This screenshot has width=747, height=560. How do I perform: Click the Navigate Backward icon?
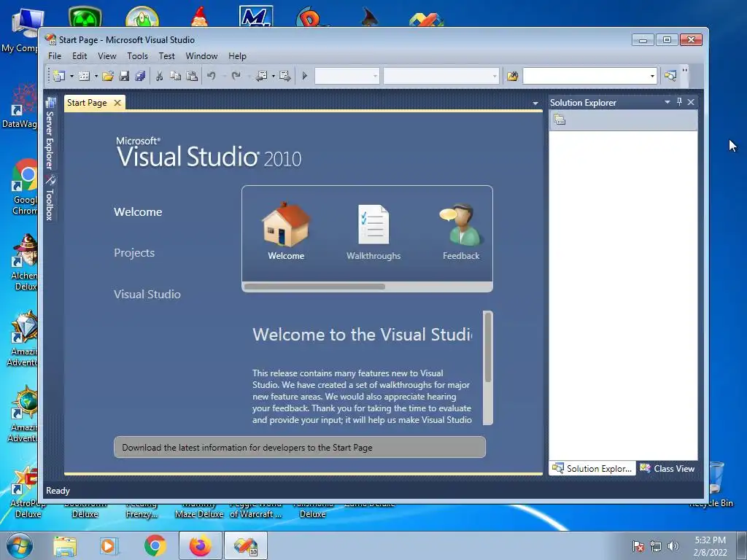pyautogui.click(x=262, y=76)
